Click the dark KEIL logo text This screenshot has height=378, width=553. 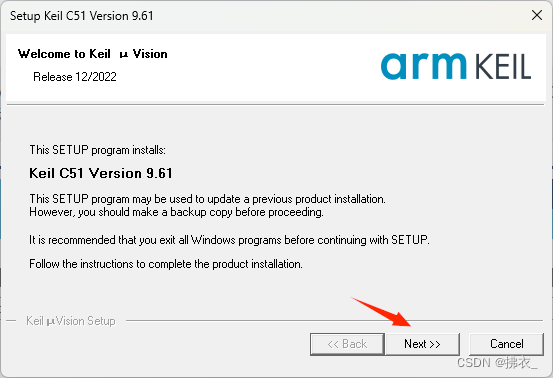point(503,67)
